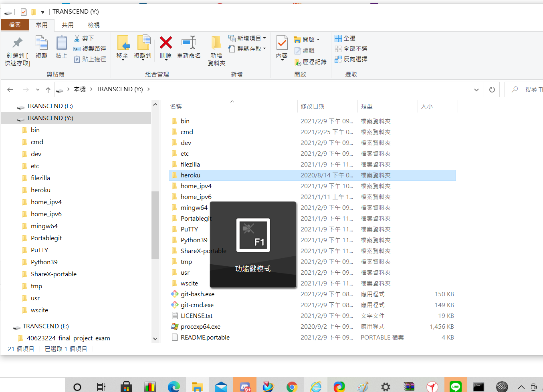Show hidden tray icons with the up chevron
The width and height of the screenshot is (543, 392).
[x=521, y=387]
